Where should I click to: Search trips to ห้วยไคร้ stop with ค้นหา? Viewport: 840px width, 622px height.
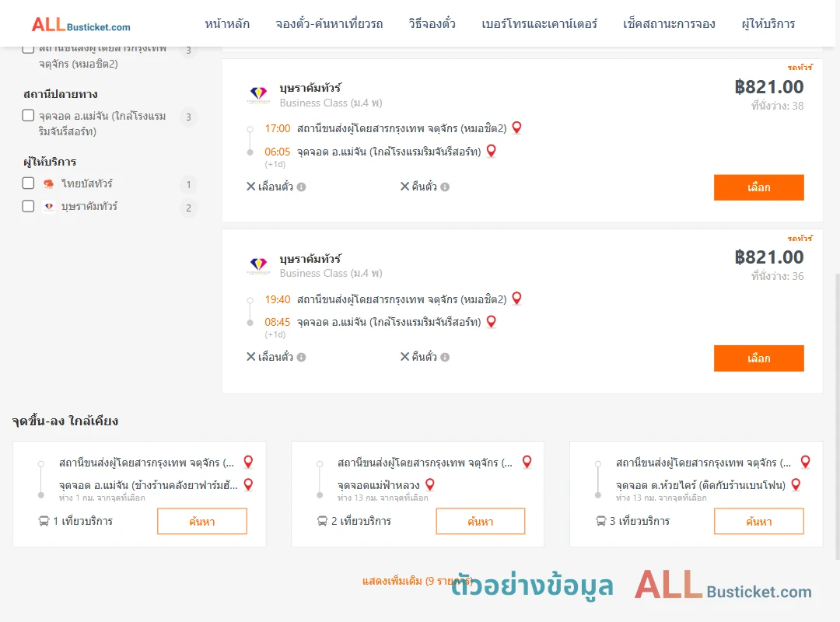(759, 521)
